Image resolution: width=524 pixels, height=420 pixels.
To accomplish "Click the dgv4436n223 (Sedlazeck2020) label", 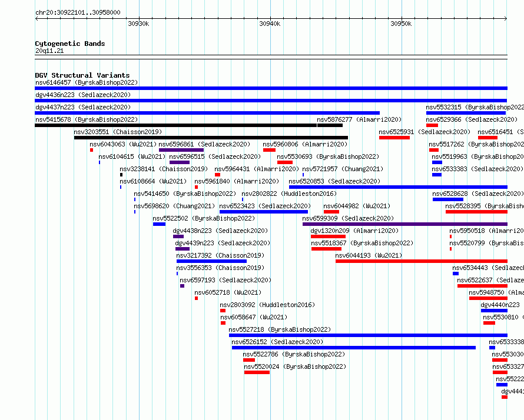I will click(x=83, y=95).
